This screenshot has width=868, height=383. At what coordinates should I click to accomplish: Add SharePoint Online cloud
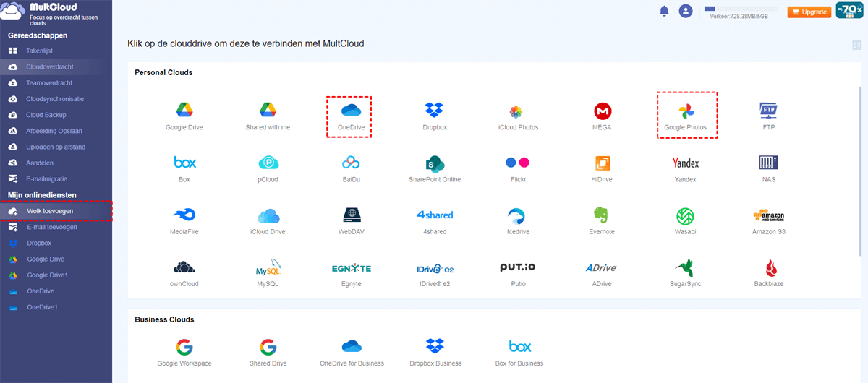434,163
